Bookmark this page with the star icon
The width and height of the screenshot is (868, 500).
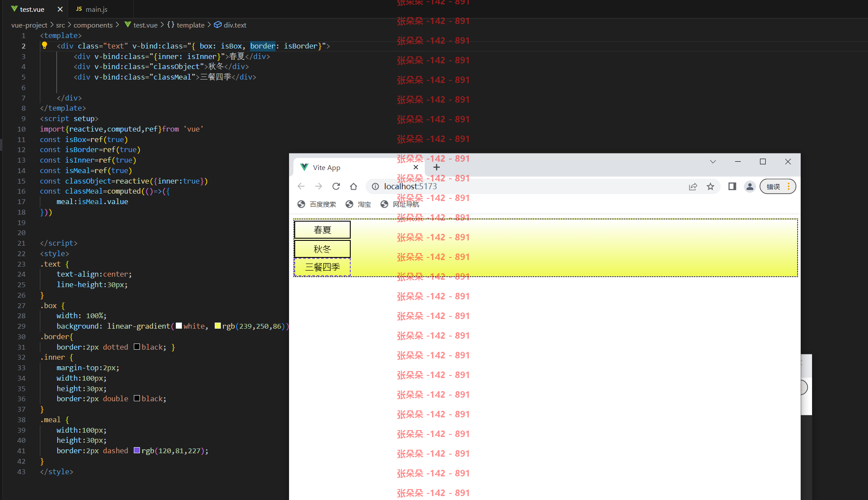tap(710, 187)
